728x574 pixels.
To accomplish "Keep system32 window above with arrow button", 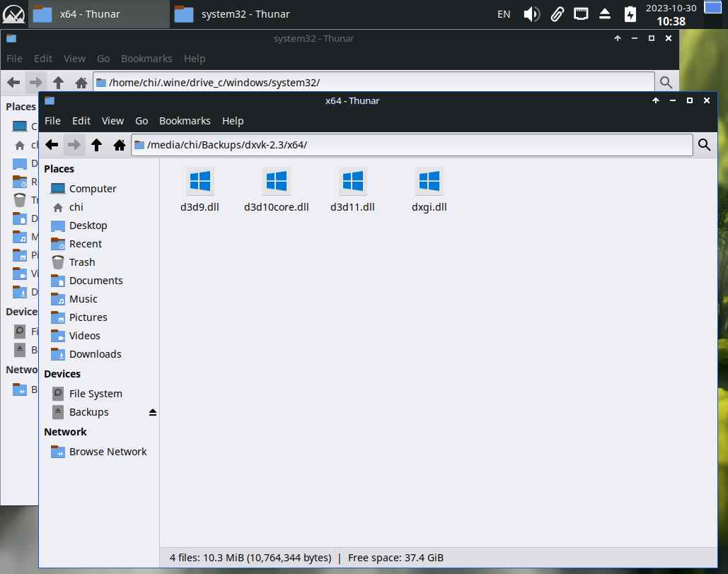I will point(618,38).
